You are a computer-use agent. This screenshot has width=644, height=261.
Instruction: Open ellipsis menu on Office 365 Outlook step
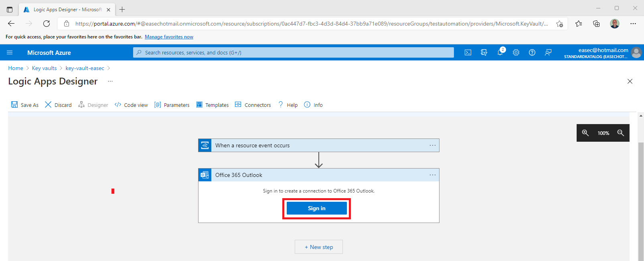(x=432, y=175)
